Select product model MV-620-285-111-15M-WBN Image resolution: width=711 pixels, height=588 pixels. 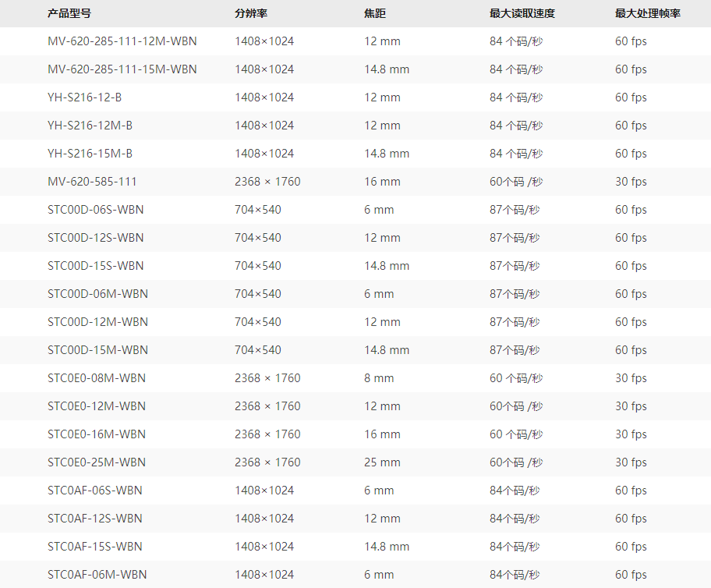[122, 69]
